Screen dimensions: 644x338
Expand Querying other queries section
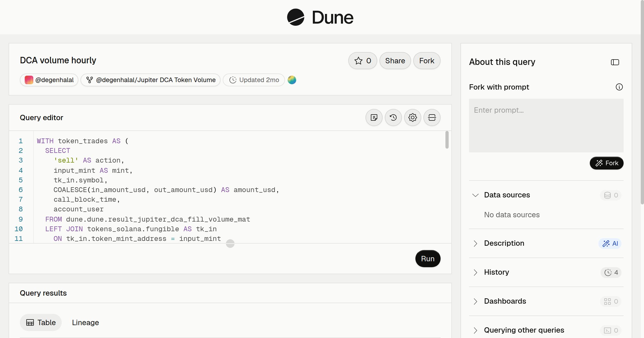[475, 330]
